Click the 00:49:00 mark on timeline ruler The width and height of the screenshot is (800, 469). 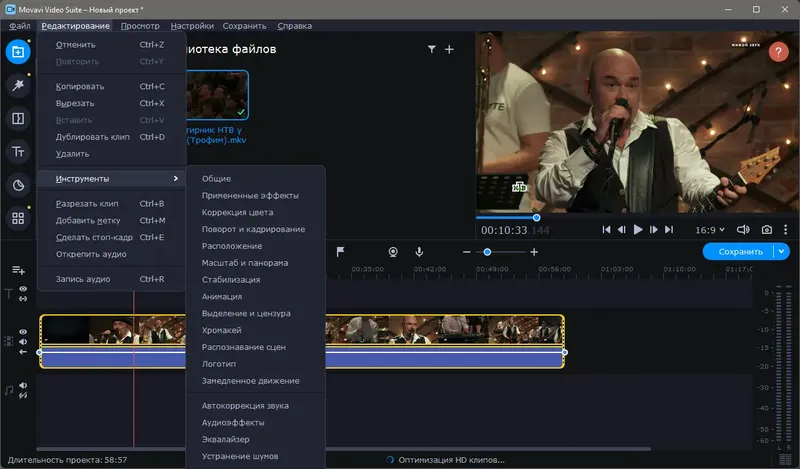click(x=492, y=269)
